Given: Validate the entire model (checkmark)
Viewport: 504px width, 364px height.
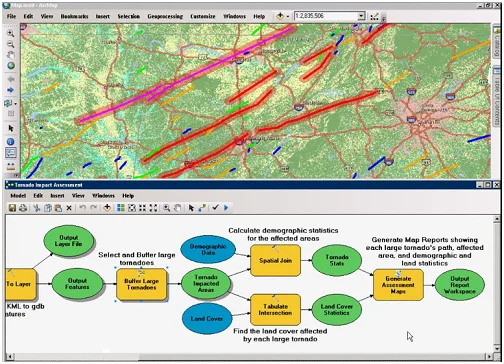Looking at the screenshot, I should coord(215,208).
